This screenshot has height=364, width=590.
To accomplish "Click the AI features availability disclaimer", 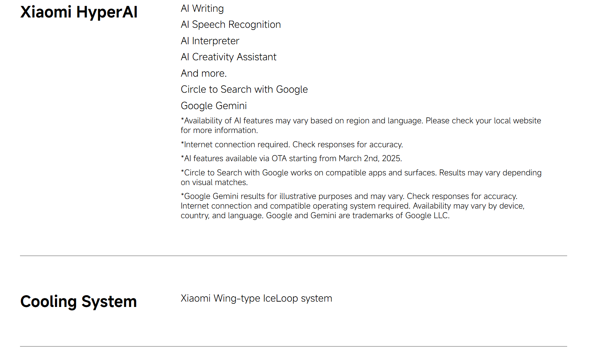I will 361,125.
